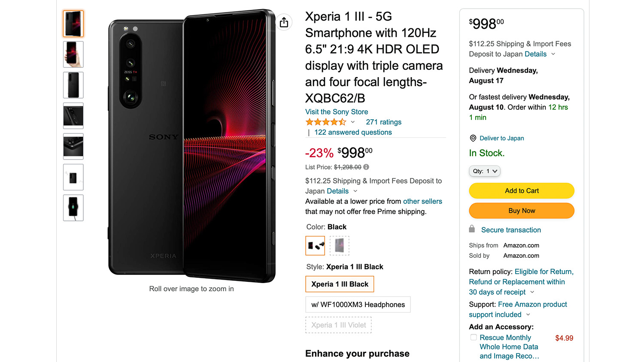Select the Violet color swatch
644x362 pixels.
coord(339,245)
